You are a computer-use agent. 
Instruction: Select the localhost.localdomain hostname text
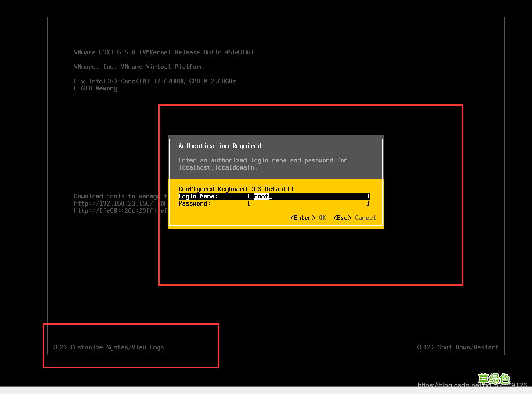(x=218, y=167)
